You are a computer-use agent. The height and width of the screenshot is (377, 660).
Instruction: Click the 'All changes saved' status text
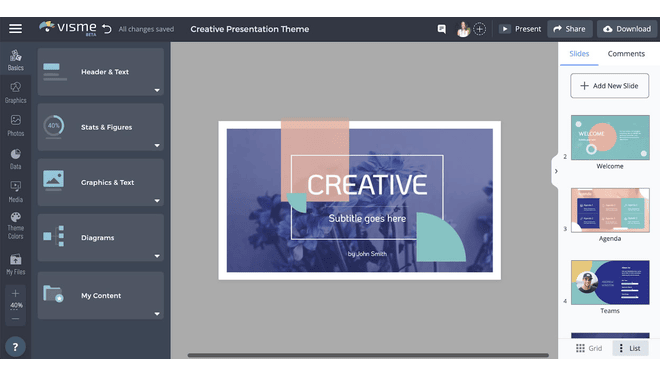click(x=146, y=29)
